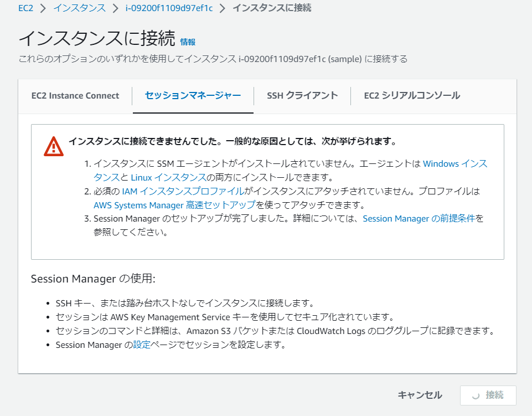This screenshot has width=532, height=416.
Task: Open the 設定 settings page link
Action: pos(142,345)
